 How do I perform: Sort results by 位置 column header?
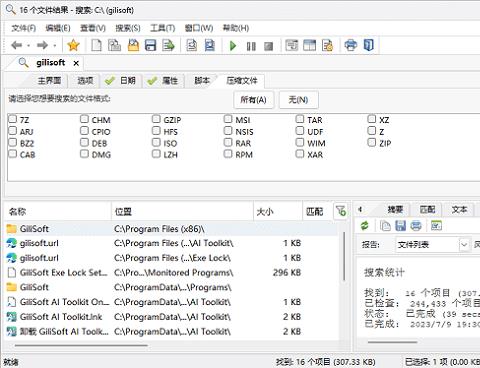click(182, 211)
